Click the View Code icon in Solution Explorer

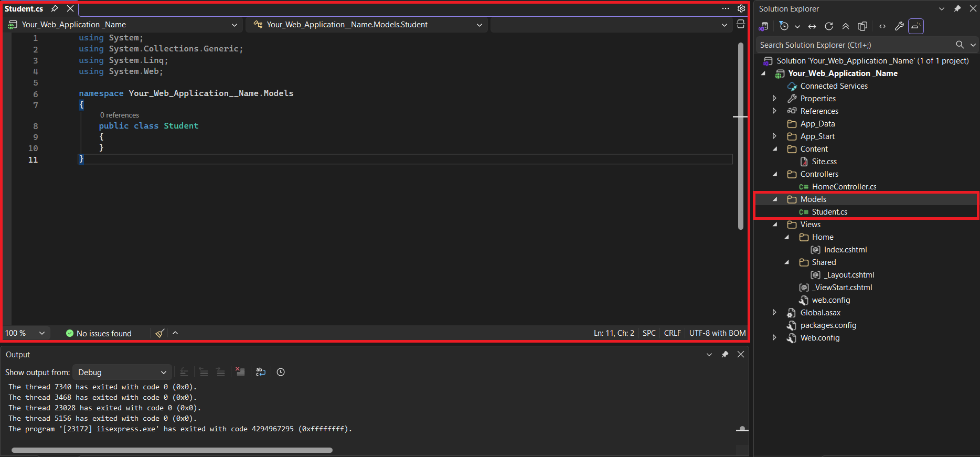pyautogui.click(x=882, y=26)
